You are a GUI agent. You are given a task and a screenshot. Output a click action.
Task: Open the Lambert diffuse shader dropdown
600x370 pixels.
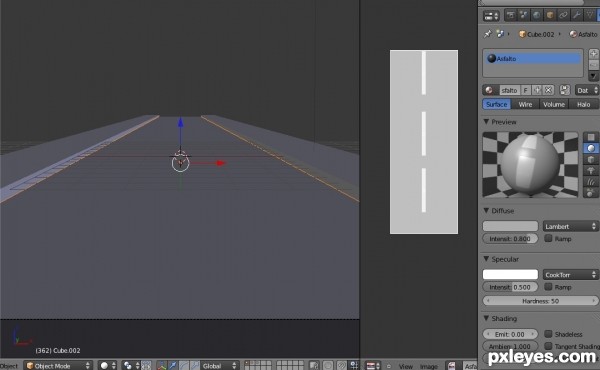tap(570, 226)
